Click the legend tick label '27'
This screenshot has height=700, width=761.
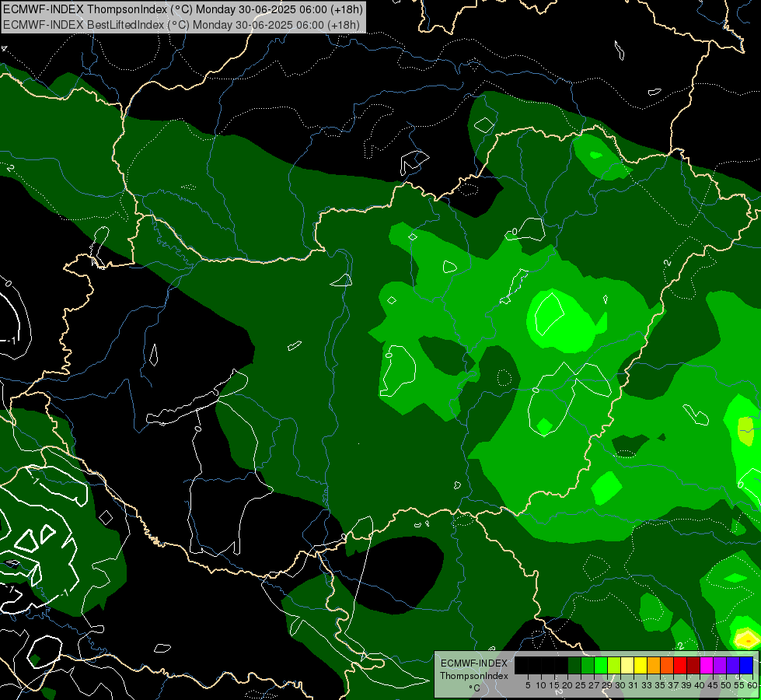[594, 685]
